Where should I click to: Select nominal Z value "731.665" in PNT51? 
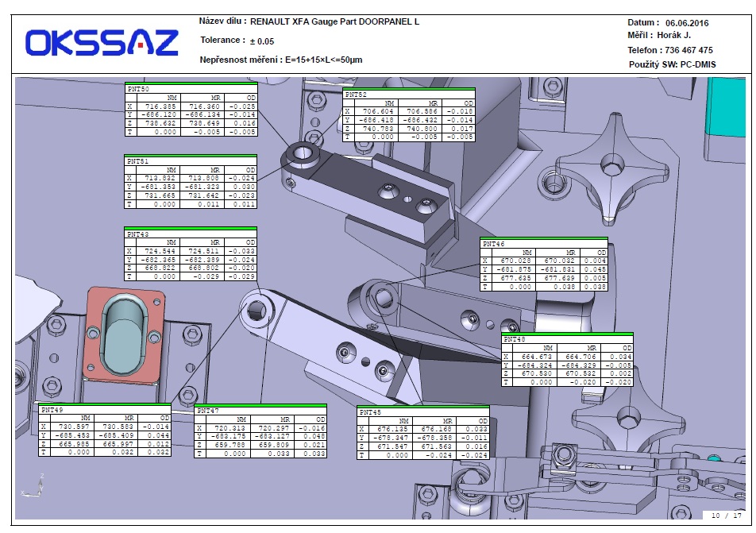click(160, 196)
